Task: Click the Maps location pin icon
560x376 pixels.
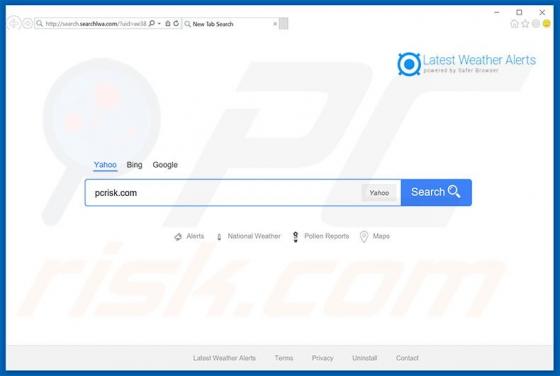Action: point(364,236)
